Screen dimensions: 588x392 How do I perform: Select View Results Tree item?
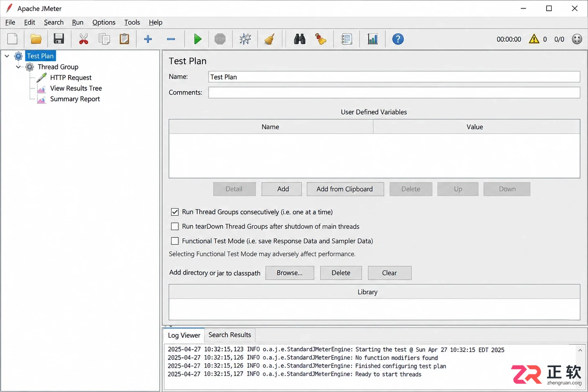click(76, 88)
